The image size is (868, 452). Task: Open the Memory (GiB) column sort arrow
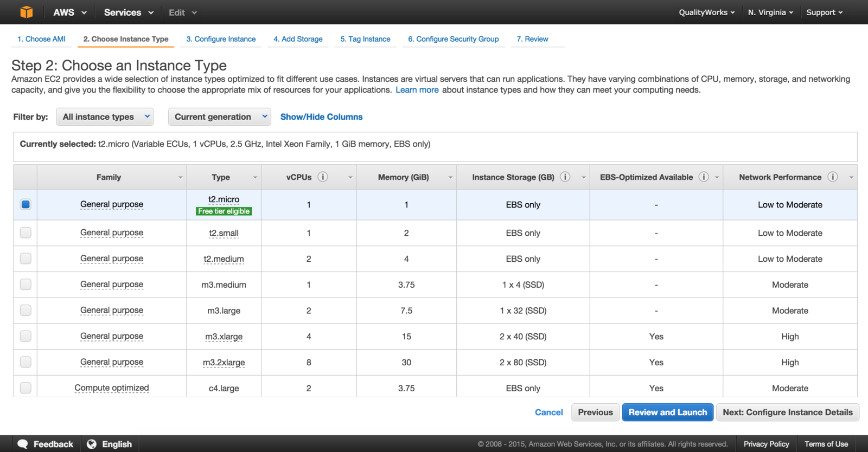click(450, 177)
